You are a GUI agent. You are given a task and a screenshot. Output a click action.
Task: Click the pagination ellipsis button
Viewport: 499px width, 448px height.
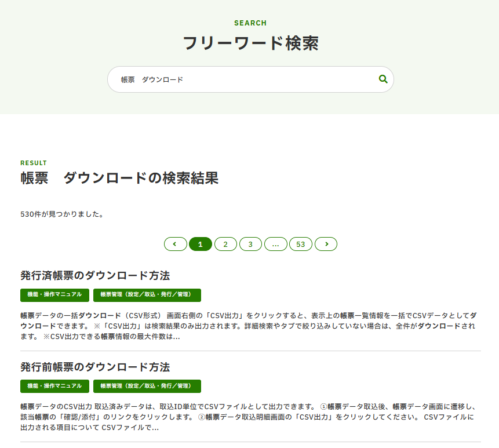point(276,244)
